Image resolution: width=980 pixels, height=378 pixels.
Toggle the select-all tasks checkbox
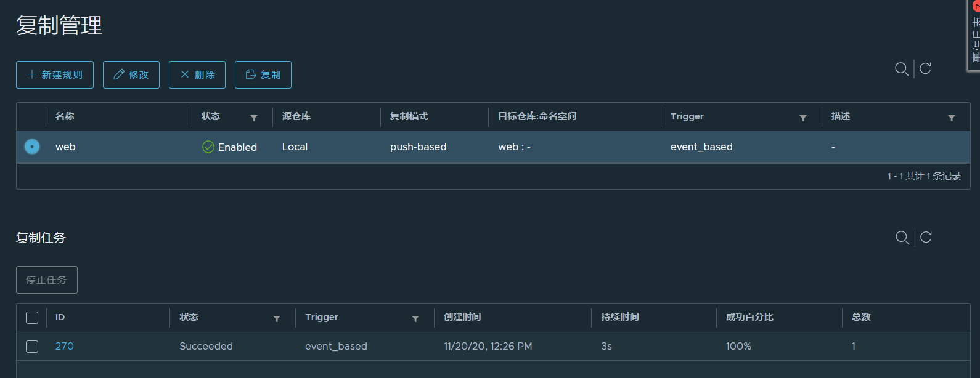pos(32,318)
